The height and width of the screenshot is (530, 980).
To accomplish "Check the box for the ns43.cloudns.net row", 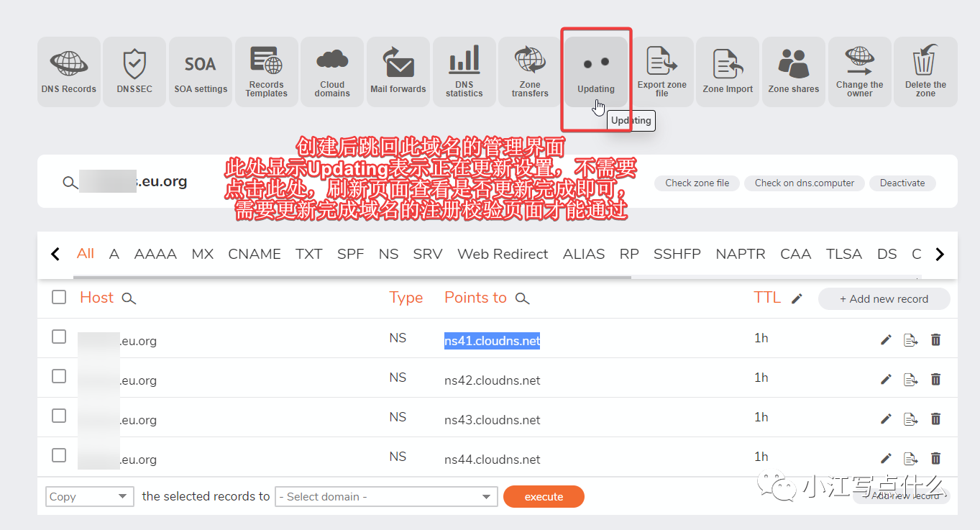I will pyautogui.click(x=59, y=416).
